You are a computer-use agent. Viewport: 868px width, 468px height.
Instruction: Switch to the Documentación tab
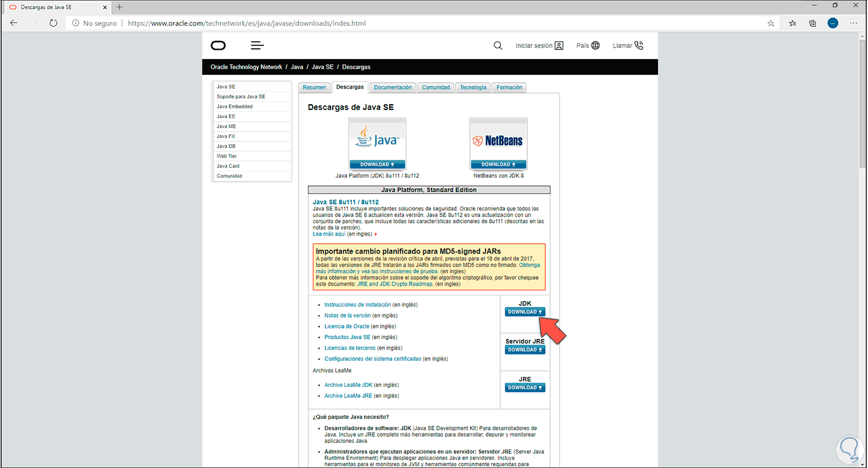coord(393,87)
